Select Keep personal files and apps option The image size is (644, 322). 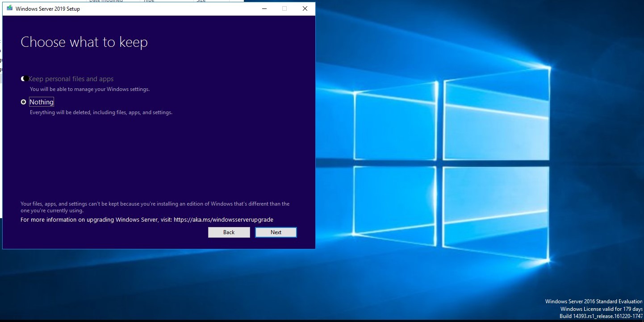(24, 79)
